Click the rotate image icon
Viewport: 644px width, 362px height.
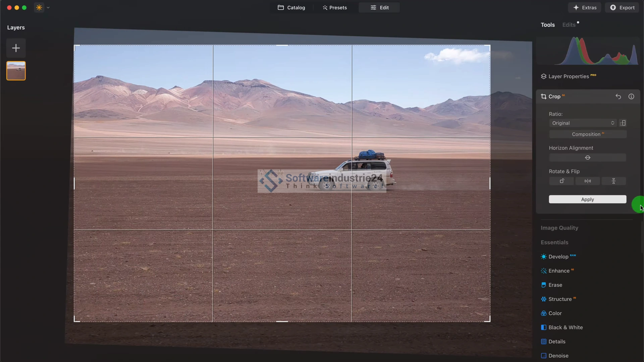(561, 181)
